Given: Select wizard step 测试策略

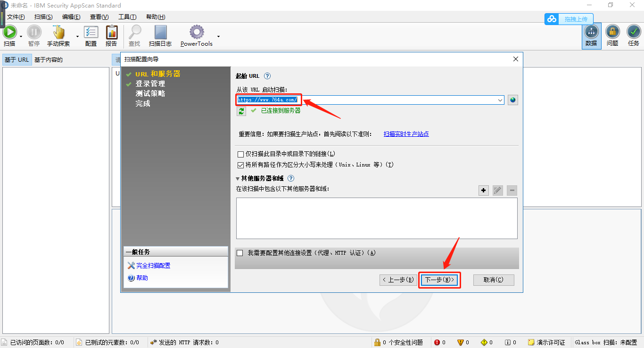Looking at the screenshot, I should coord(150,94).
